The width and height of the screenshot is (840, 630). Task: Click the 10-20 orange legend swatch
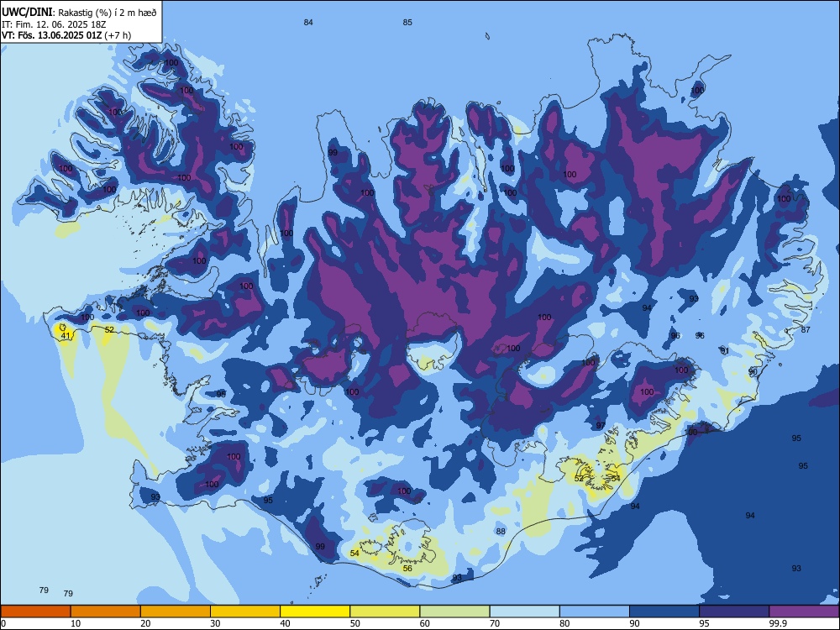point(106,612)
